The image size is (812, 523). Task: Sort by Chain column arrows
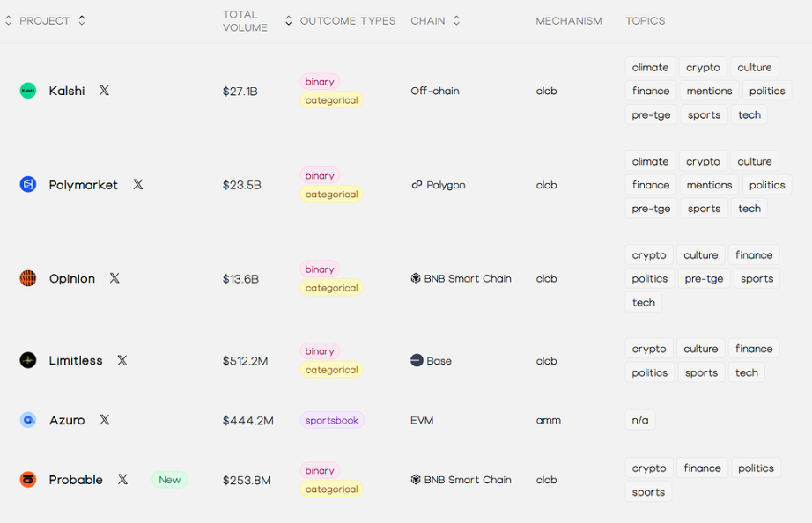pyautogui.click(x=456, y=20)
